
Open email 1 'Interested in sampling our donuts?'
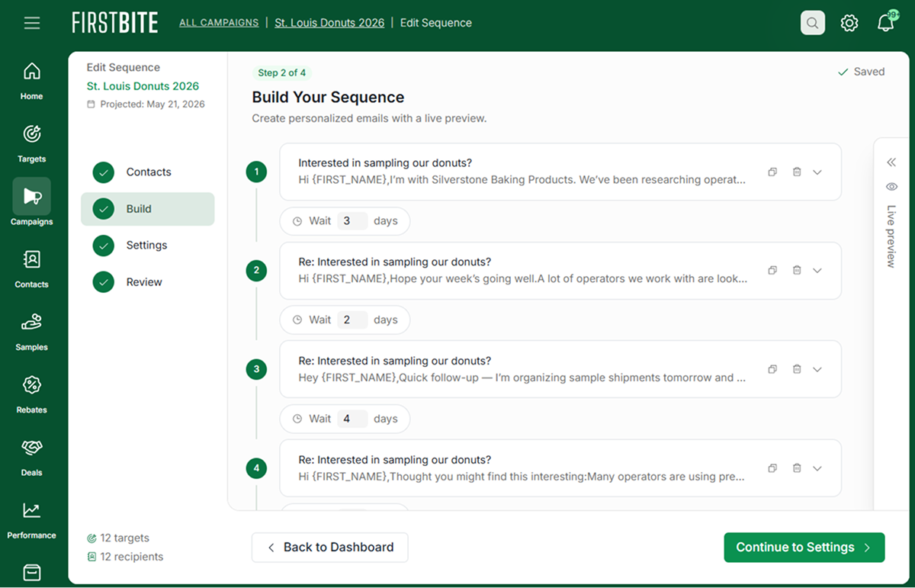(x=560, y=172)
